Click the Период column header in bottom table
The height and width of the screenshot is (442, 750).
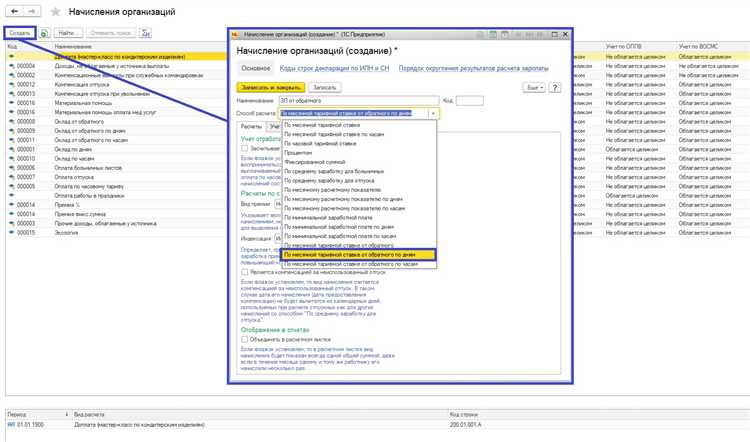tap(17, 415)
